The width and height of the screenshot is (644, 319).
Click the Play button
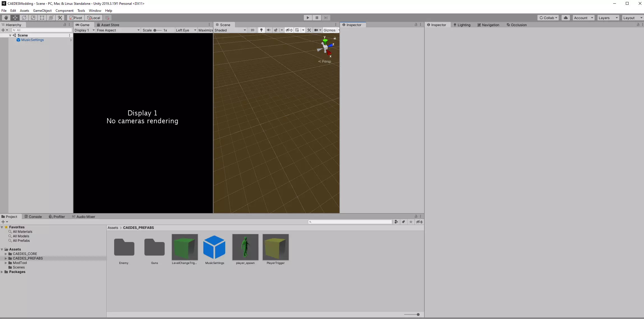click(308, 18)
